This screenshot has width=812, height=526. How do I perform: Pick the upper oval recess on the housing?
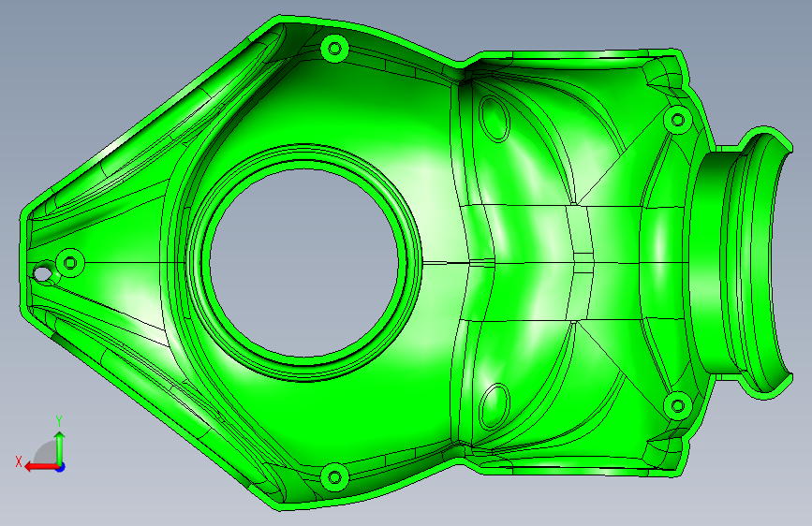click(x=494, y=119)
